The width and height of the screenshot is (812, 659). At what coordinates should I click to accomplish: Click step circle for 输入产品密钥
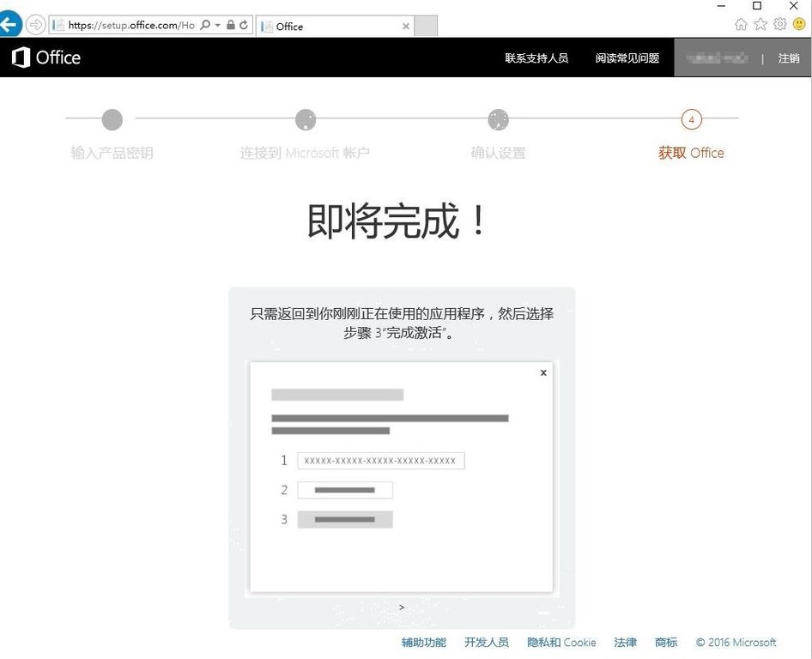[112, 119]
